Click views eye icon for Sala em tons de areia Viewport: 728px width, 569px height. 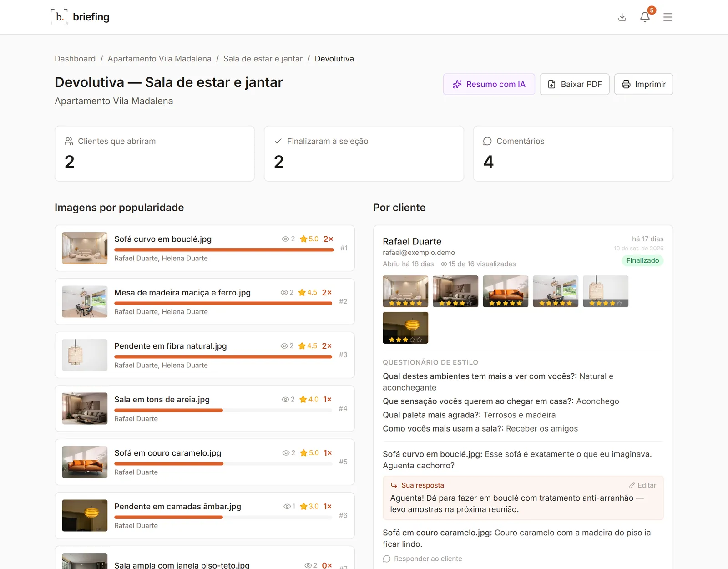(x=285, y=400)
